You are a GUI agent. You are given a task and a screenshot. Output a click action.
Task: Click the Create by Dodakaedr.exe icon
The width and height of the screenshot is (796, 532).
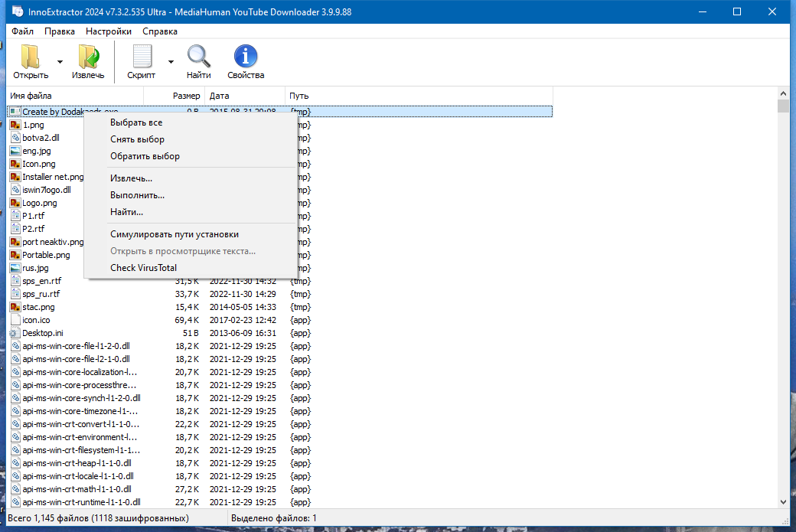[x=15, y=112]
